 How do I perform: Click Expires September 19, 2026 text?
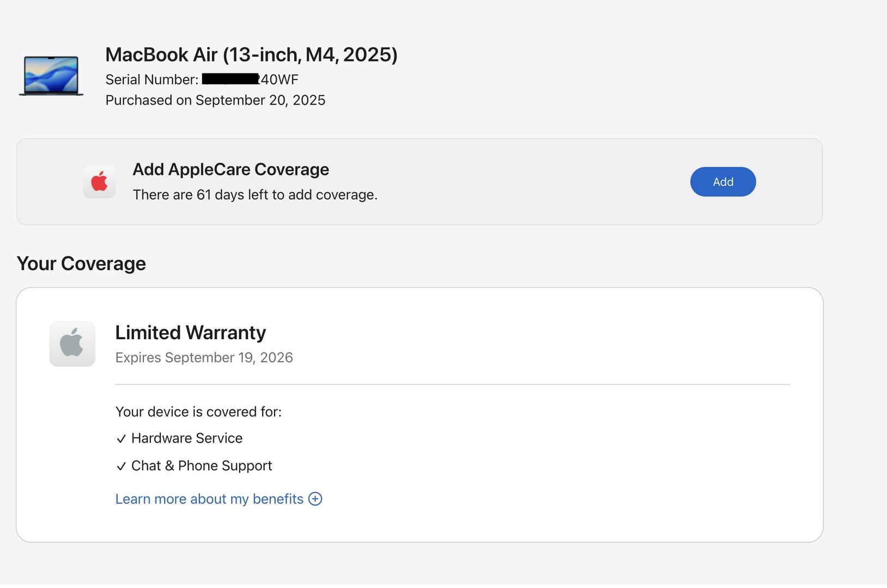[x=204, y=358]
